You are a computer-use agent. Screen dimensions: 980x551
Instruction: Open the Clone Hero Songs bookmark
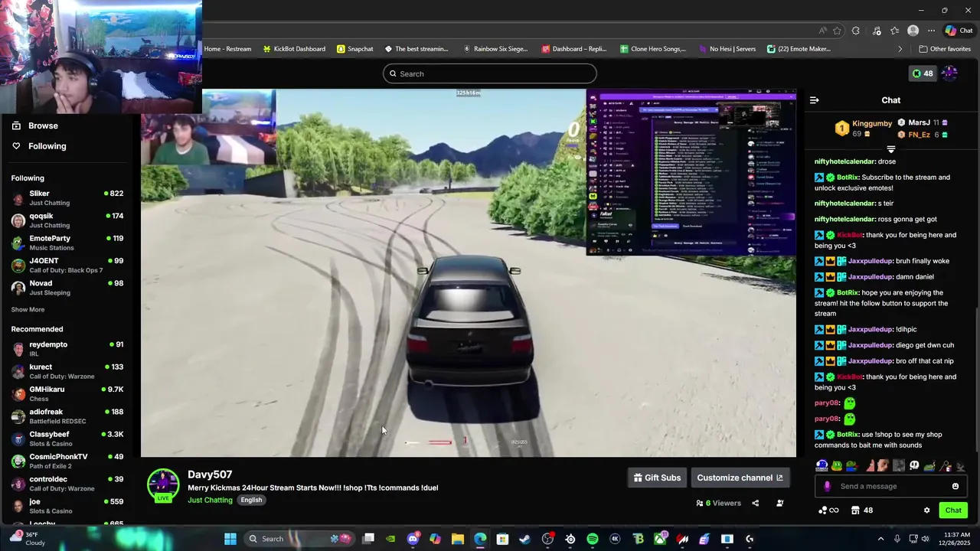(x=653, y=49)
